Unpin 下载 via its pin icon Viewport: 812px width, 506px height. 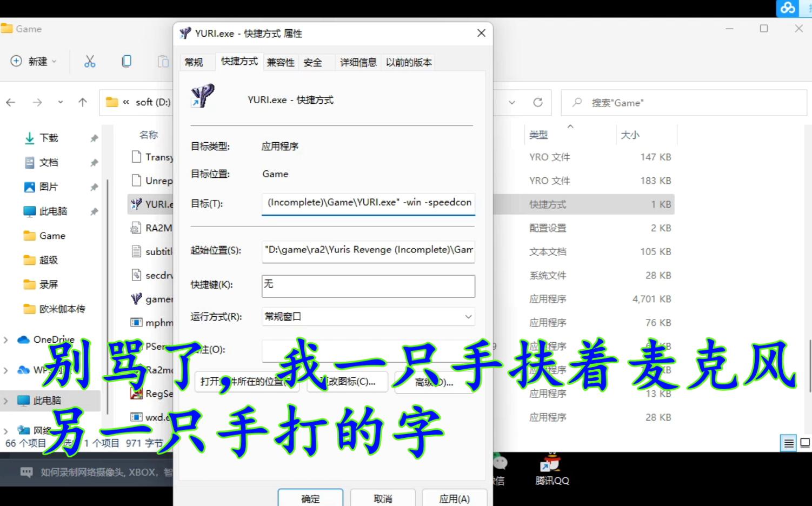pyautogui.click(x=94, y=138)
